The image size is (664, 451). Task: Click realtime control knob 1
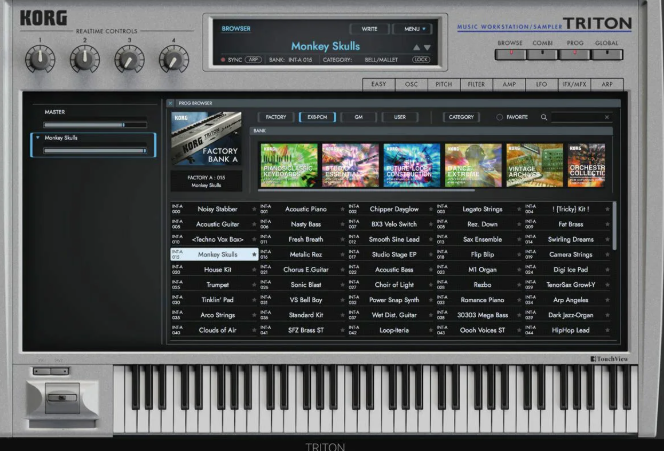pos(40,59)
